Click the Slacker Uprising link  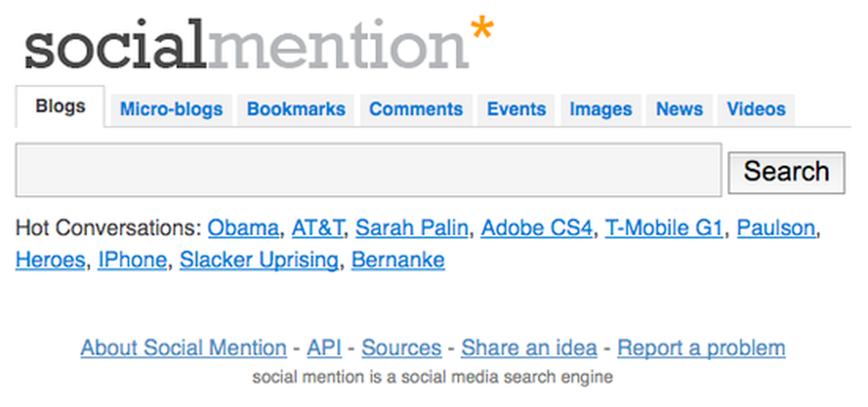point(259,260)
